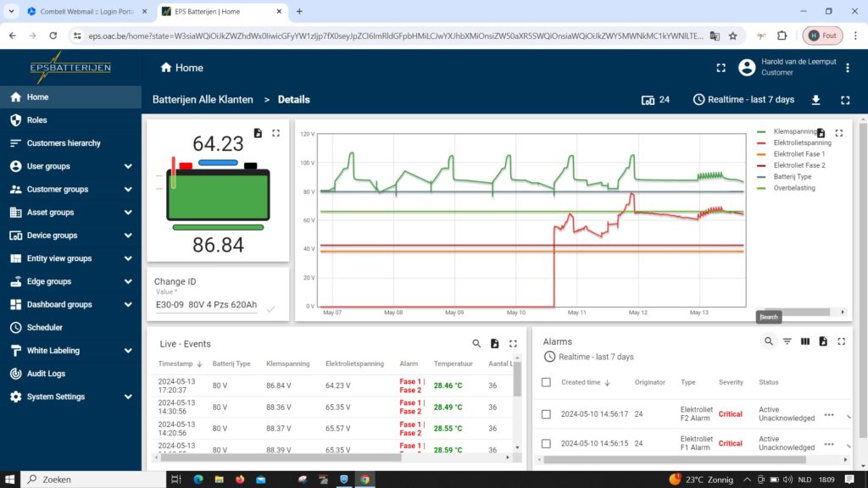Open the user account kebab menu
The width and height of the screenshot is (868, 488).
(848, 68)
